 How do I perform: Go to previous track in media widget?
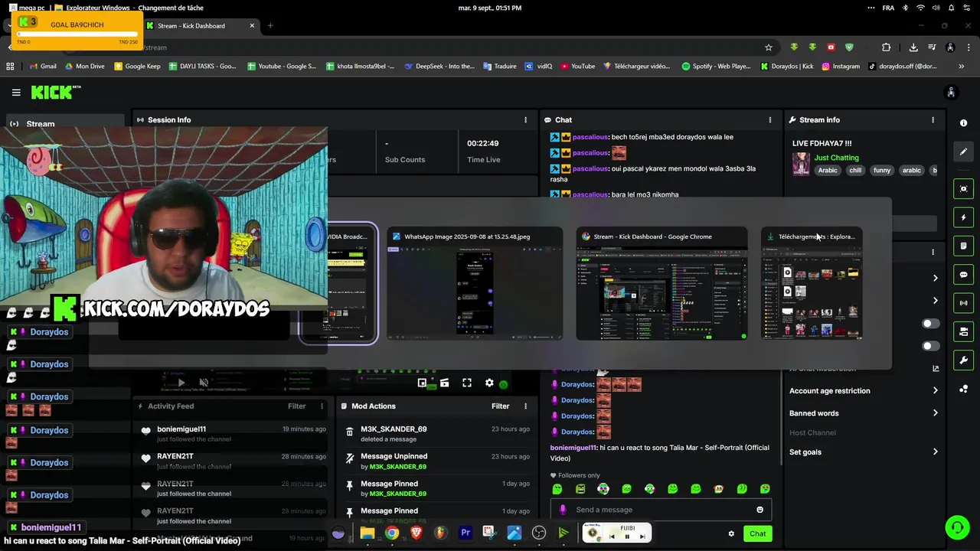click(x=612, y=536)
